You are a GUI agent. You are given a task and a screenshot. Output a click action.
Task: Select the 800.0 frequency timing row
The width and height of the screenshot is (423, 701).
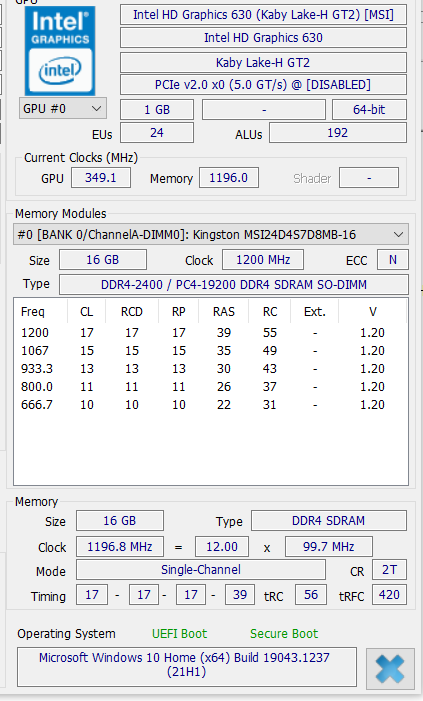click(211, 386)
